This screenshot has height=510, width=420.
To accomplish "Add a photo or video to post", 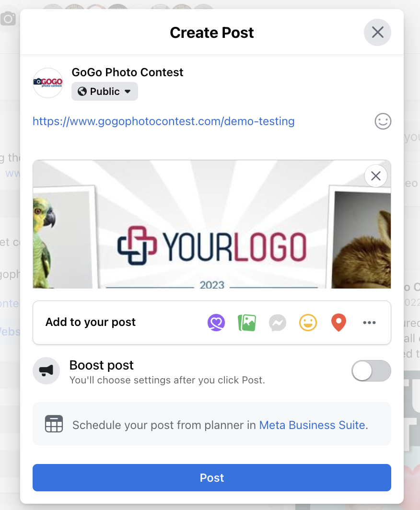I will [247, 323].
